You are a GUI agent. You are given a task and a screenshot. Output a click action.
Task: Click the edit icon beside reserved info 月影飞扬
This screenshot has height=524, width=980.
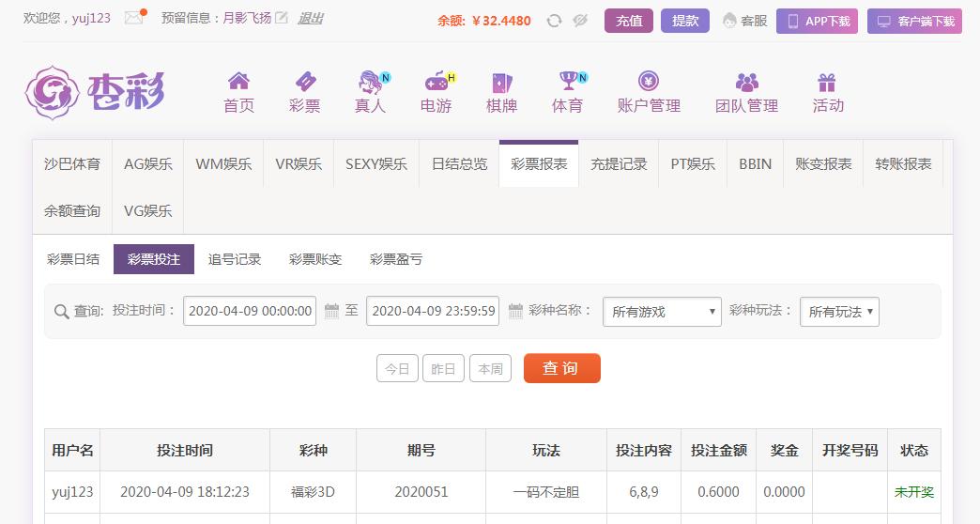pyautogui.click(x=282, y=18)
